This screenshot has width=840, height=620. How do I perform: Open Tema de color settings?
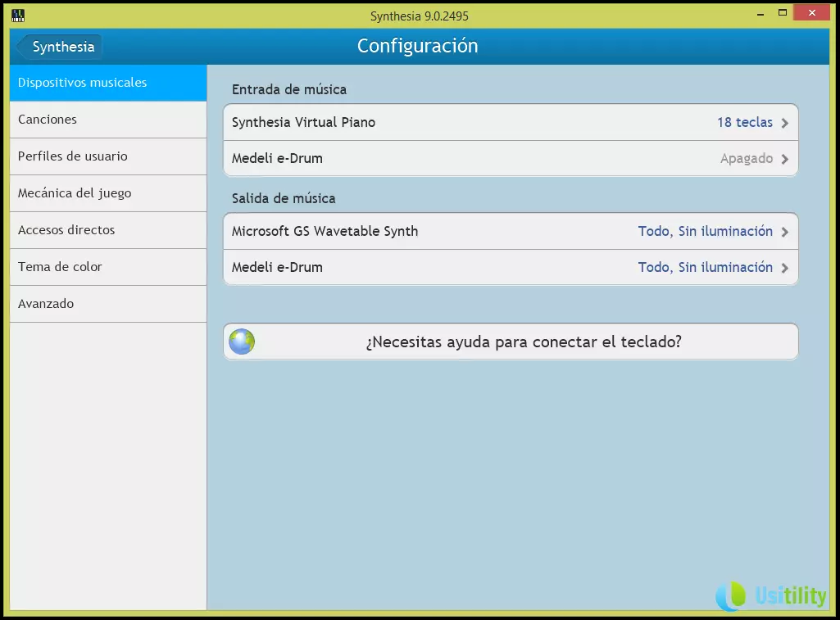click(x=107, y=267)
